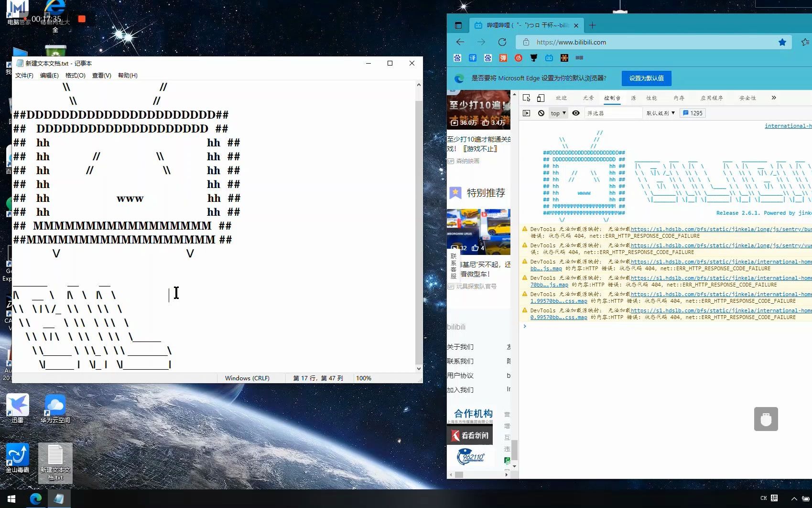Click the first Baidu paw bookmark
This screenshot has height=508, width=812.
click(x=457, y=58)
